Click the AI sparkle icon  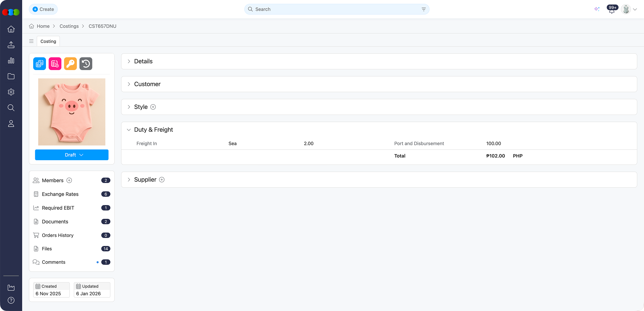tap(597, 9)
